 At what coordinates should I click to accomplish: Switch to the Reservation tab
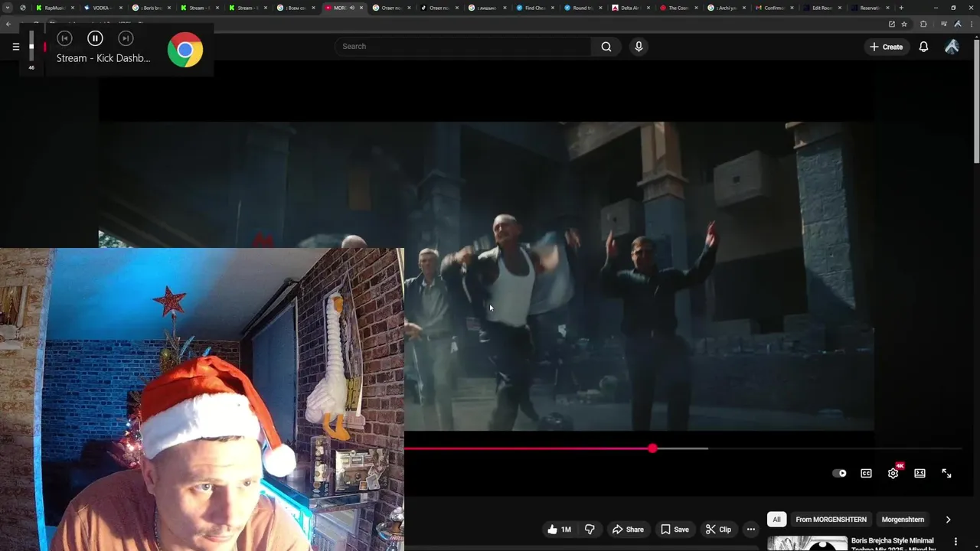click(x=870, y=8)
